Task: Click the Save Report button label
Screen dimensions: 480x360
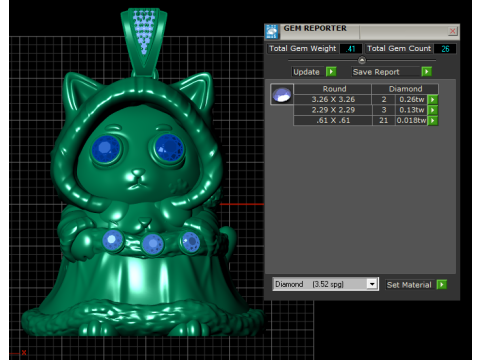Action: point(376,72)
